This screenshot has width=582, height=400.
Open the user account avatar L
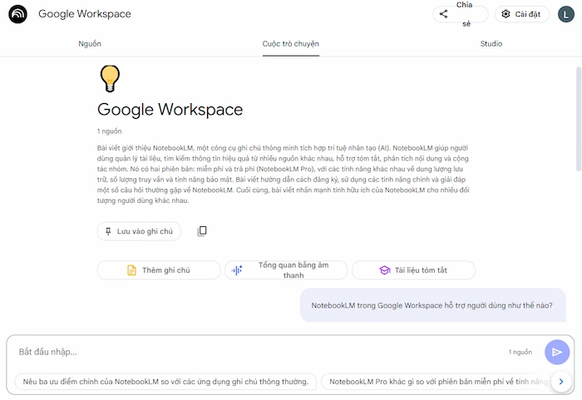coord(566,14)
